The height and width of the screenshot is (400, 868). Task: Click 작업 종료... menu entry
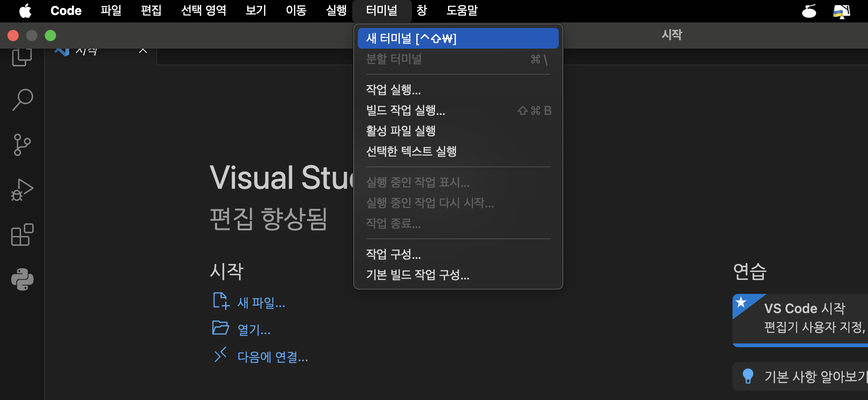tap(458, 223)
